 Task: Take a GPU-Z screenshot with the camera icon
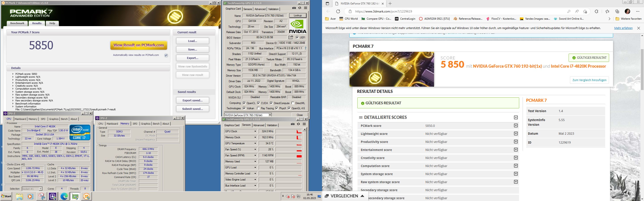pyautogui.click(x=294, y=8)
